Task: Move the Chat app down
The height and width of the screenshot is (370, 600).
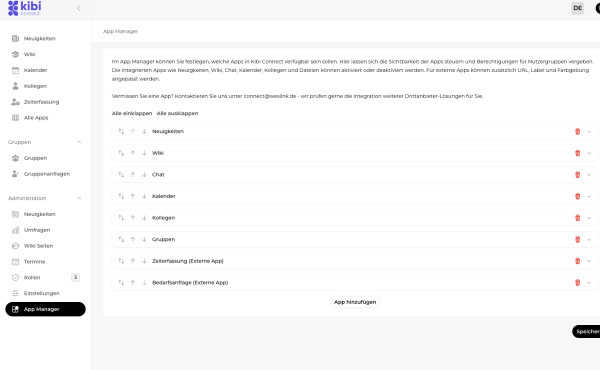Action: pos(144,174)
